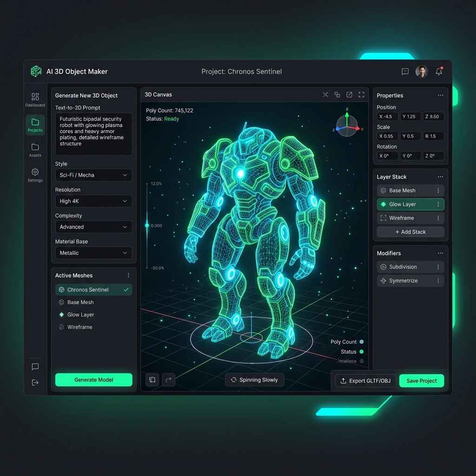Click the vertical canvas slider handle at 0.000
This screenshot has height=476, width=476.
point(147,225)
